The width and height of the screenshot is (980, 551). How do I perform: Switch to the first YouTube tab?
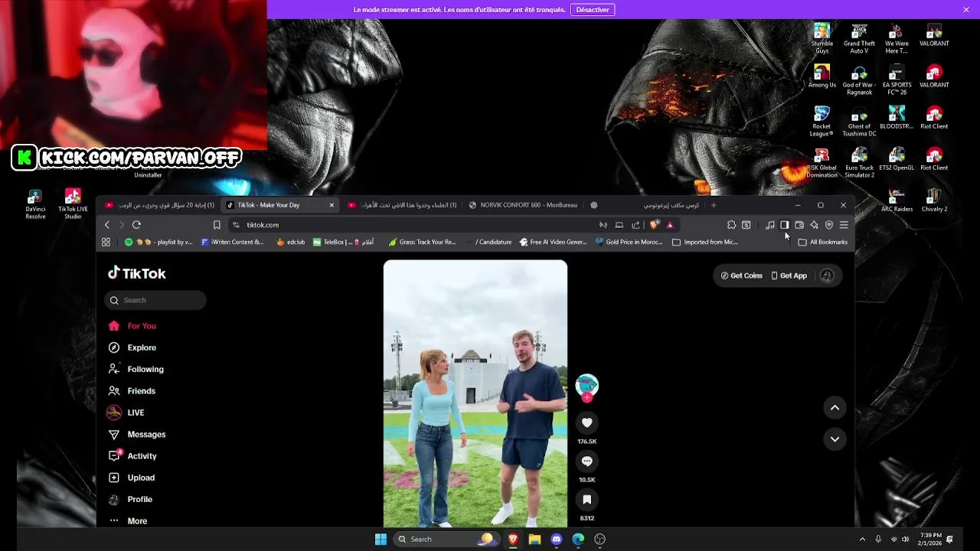pyautogui.click(x=159, y=205)
